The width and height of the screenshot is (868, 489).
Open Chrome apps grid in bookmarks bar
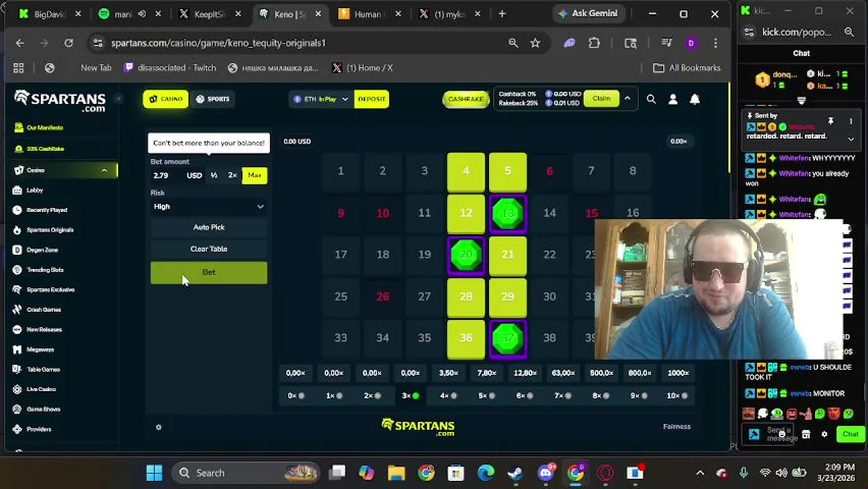click(18, 68)
